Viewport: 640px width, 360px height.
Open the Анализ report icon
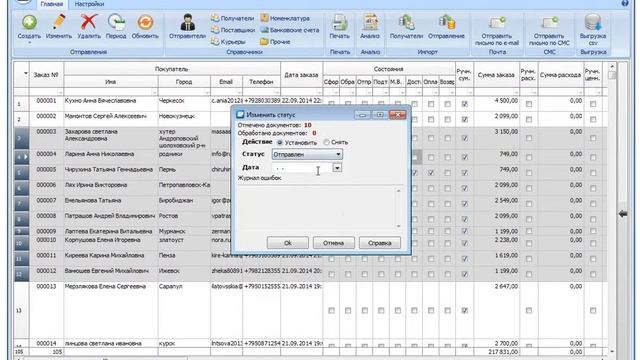click(x=370, y=22)
